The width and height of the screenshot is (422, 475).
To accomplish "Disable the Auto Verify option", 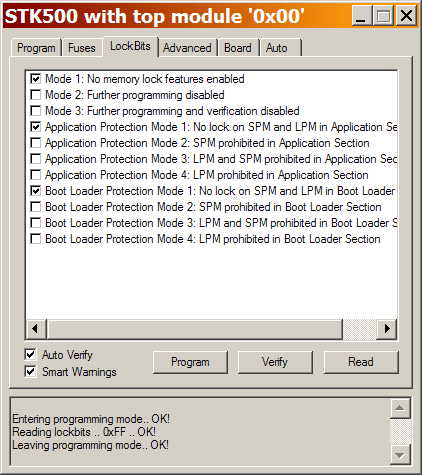I will [30, 355].
